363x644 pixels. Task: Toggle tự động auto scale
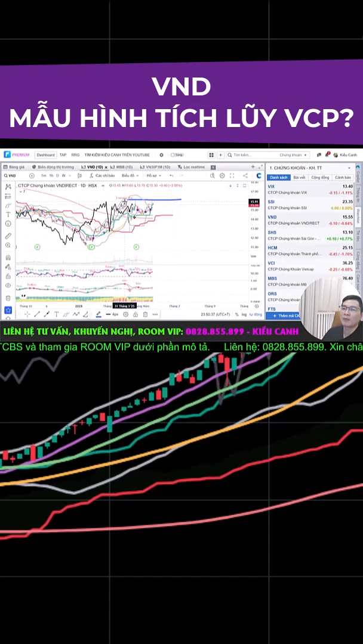(x=256, y=315)
